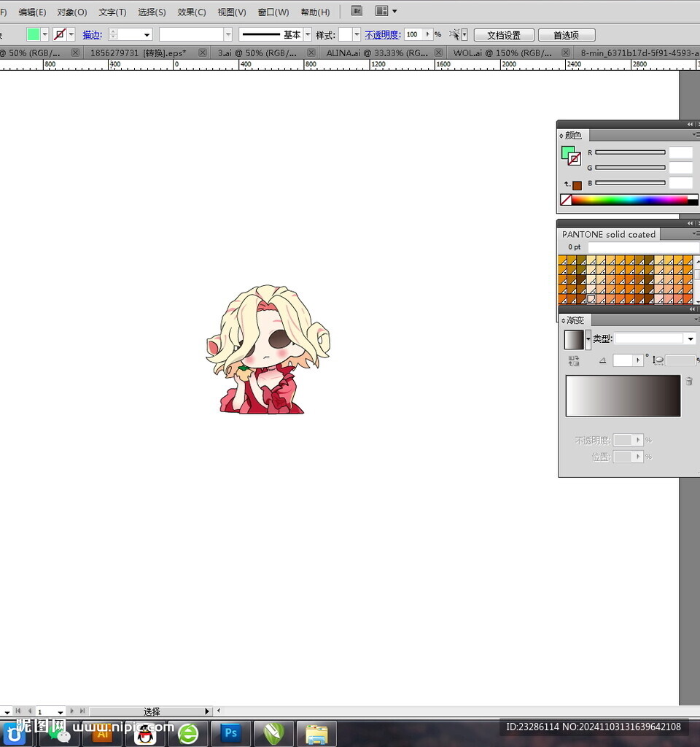Collapse the 颜色 panel with double-arrow icon
This screenshot has width=700, height=747.
click(690, 124)
